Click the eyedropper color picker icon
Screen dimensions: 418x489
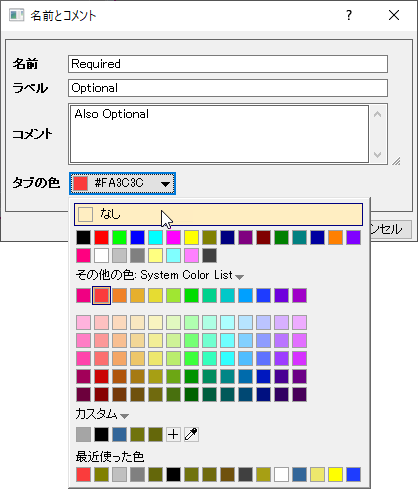[x=191, y=434]
